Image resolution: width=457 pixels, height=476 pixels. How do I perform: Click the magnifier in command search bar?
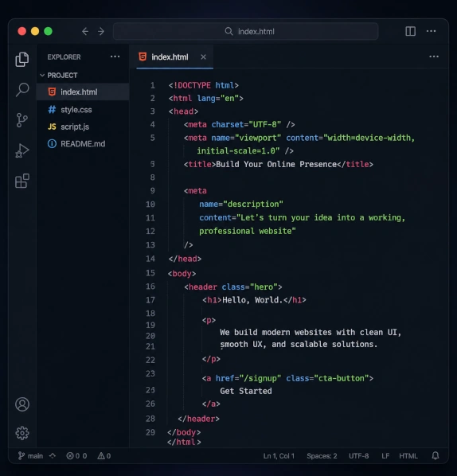click(x=228, y=31)
